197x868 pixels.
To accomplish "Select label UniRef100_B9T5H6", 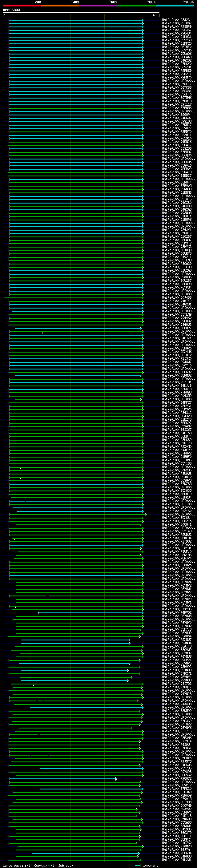I will (x=177, y=98).
